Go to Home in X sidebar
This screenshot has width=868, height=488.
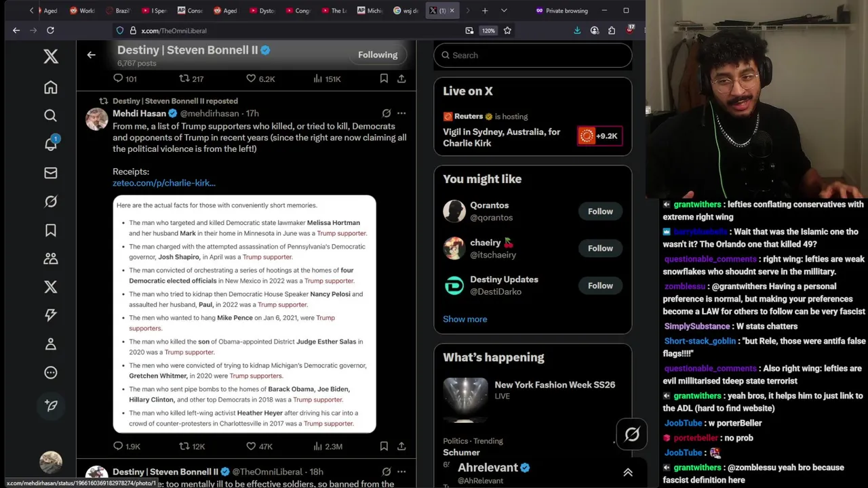click(x=51, y=87)
